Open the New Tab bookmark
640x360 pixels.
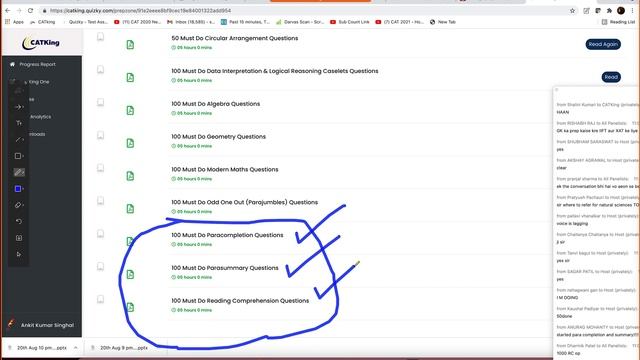[443, 22]
